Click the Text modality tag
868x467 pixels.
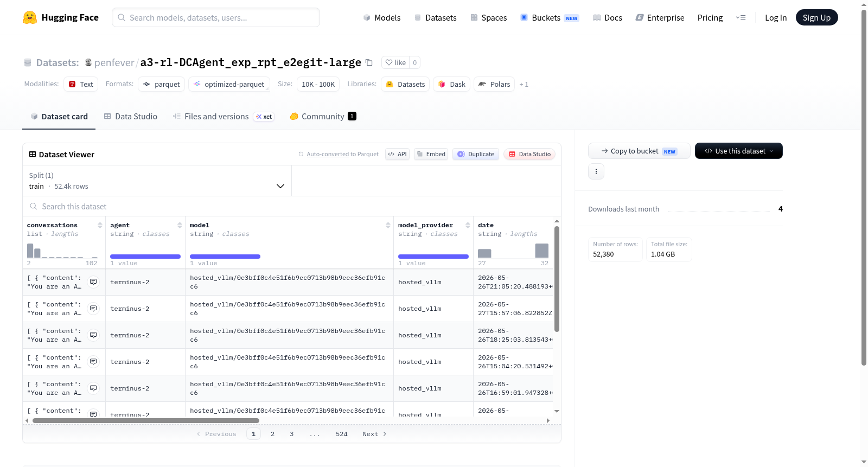81,84
